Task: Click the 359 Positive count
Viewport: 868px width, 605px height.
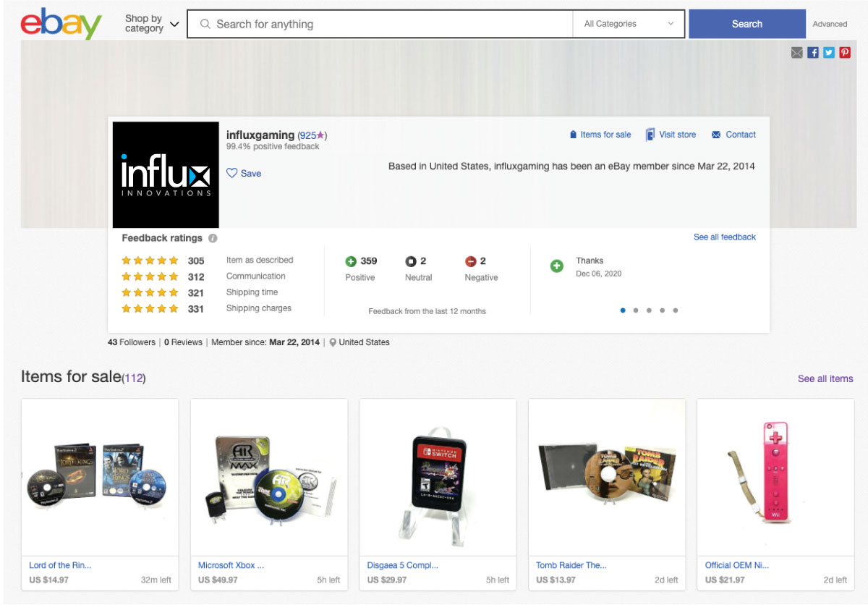Action: coord(369,261)
